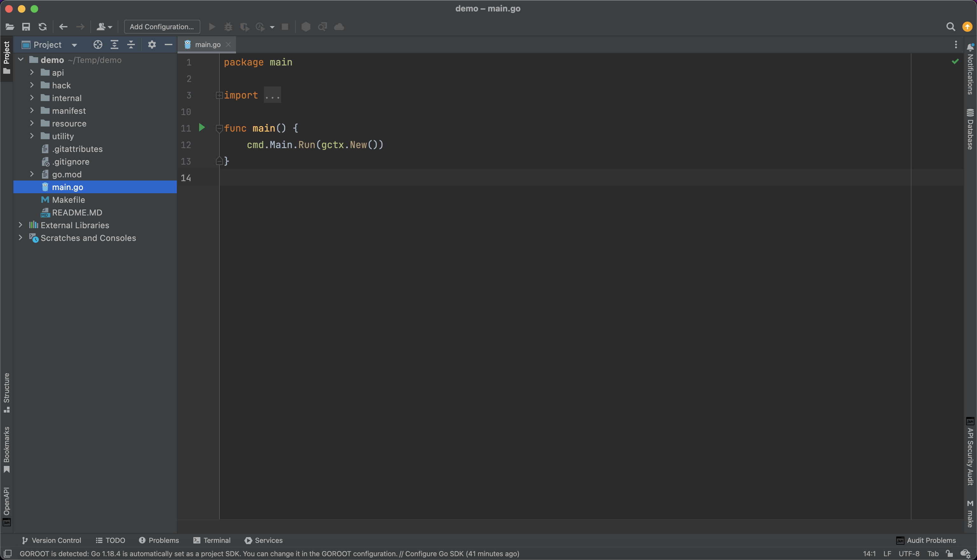Click the Expand All icon in Project panel
The image size is (977, 560).
click(x=114, y=44)
